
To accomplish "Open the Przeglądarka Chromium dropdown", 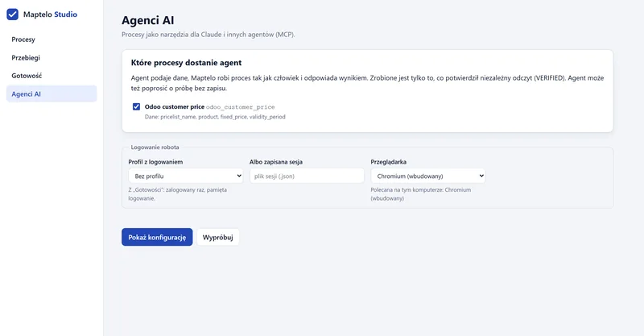I will [x=428, y=176].
